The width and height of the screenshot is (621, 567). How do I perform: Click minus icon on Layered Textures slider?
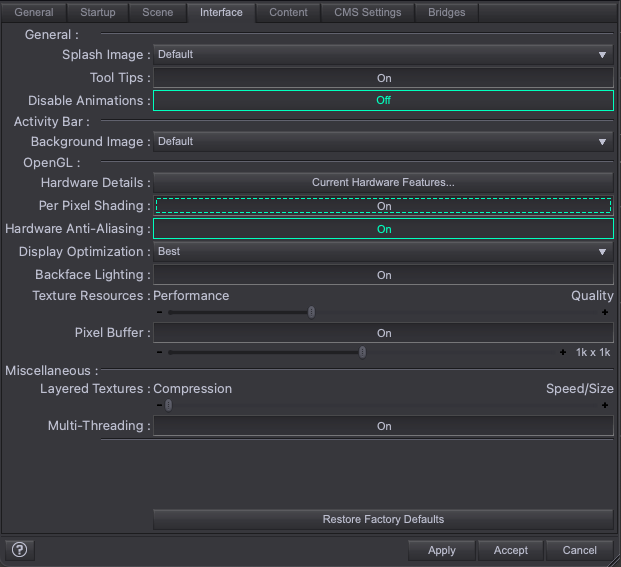coord(159,405)
